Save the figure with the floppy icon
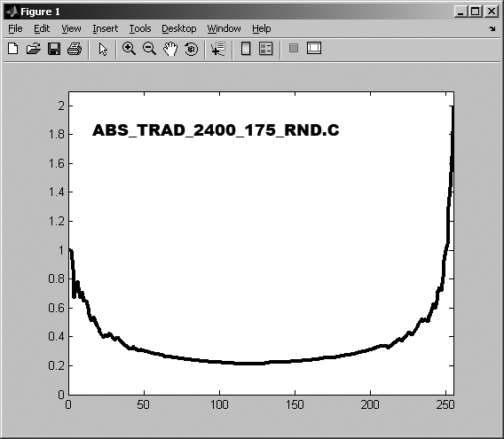 point(54,49)
